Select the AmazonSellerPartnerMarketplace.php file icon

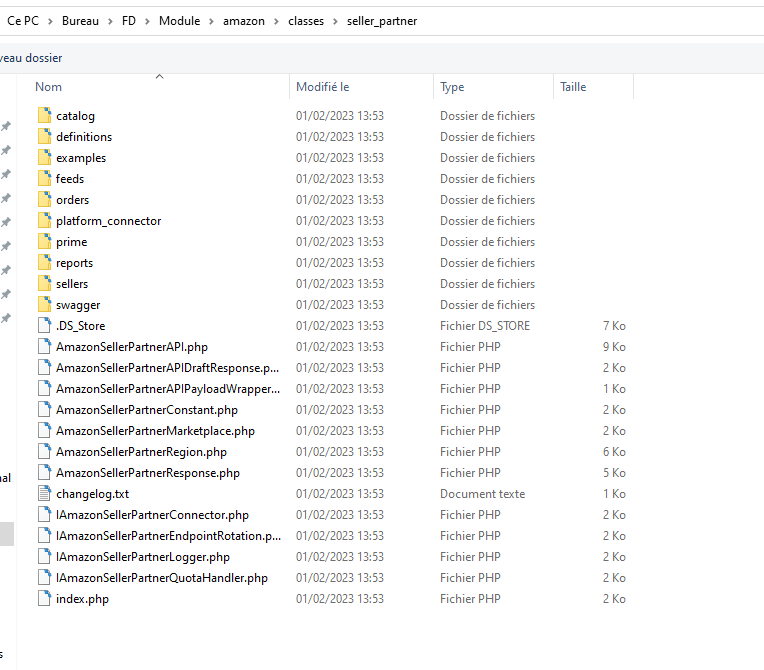pyautogui.click(x=44, y=430)
